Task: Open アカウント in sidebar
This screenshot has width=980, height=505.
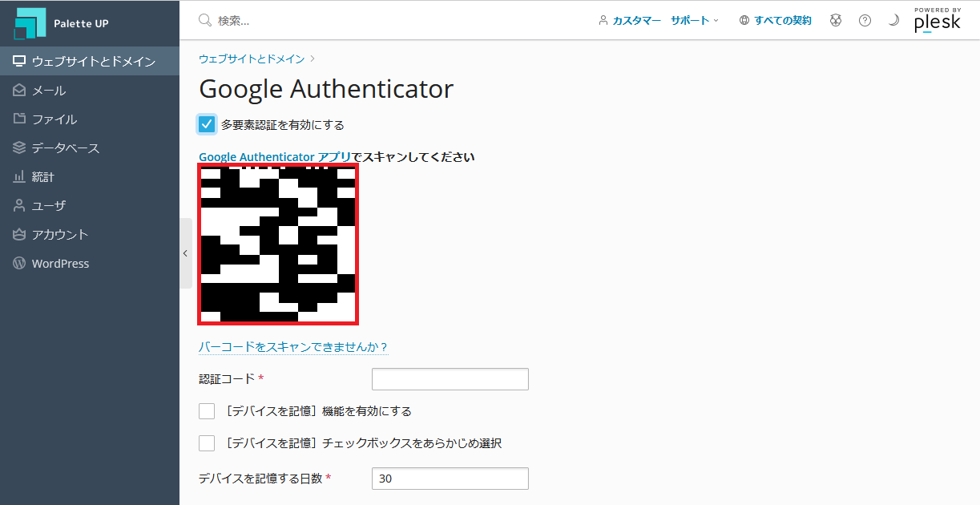Action: 90,234
